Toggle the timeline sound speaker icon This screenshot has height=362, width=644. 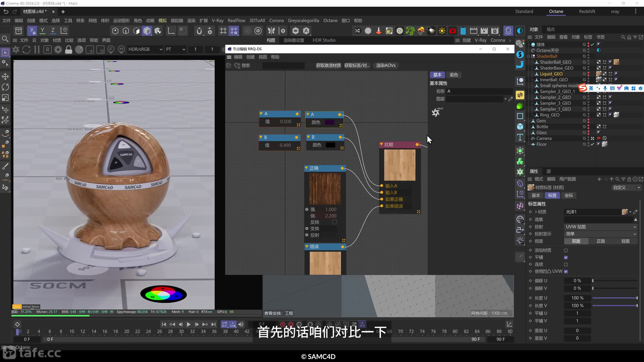coord(241,324)
